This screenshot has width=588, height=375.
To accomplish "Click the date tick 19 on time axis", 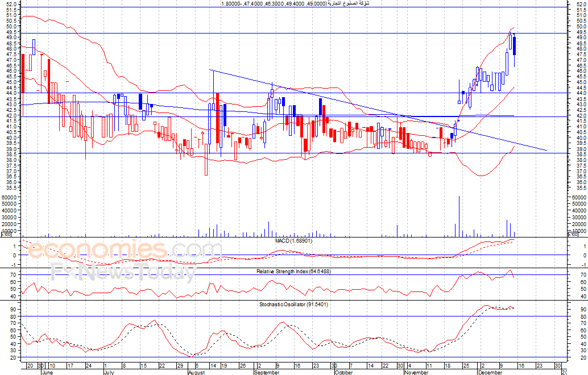I will 224,366.
